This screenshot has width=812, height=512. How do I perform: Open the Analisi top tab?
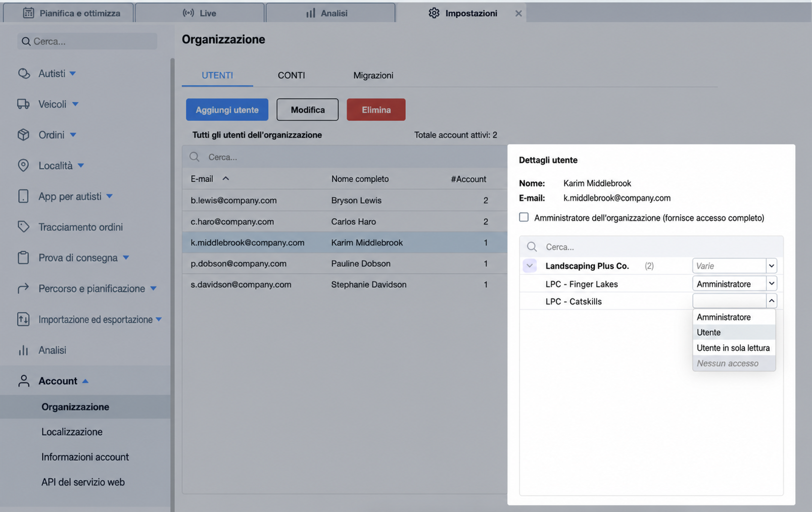coord(330,13)
